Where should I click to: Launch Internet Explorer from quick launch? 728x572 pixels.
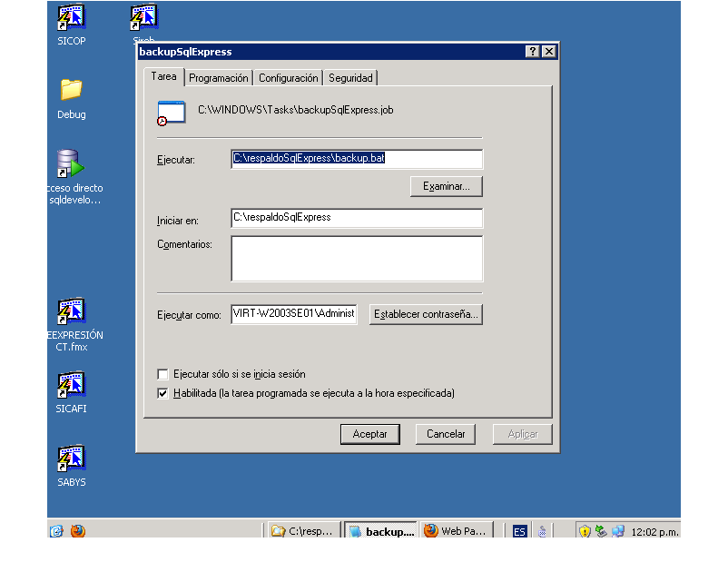coord(56,530)
